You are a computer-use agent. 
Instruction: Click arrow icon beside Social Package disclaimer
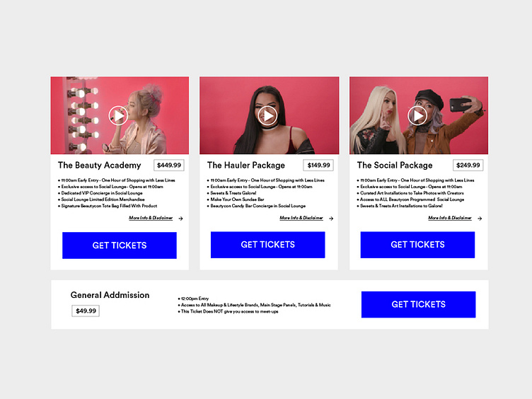coord(480,219)
